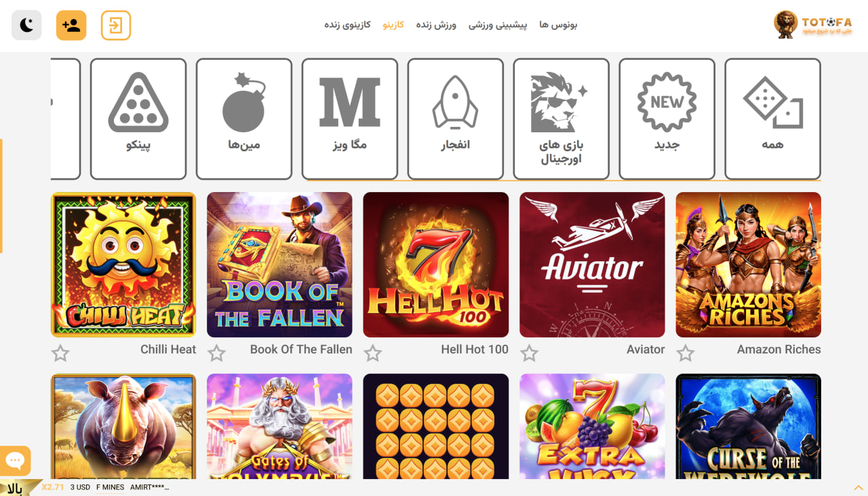Click the TOTOFA logo
Viewport: 868px width, 496px height.
[813, 24]
